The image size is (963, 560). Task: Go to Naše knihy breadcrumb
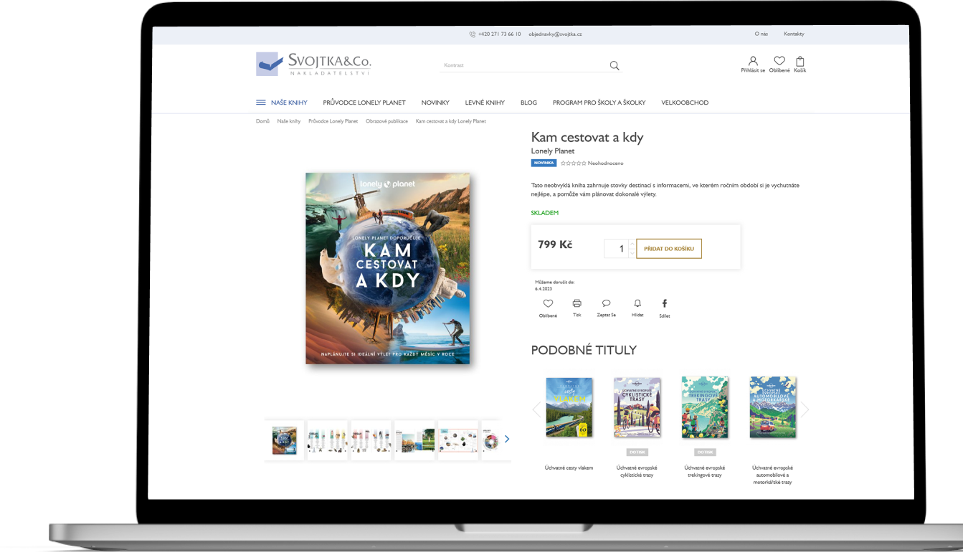pyautogui.click(x=289, y=121)
